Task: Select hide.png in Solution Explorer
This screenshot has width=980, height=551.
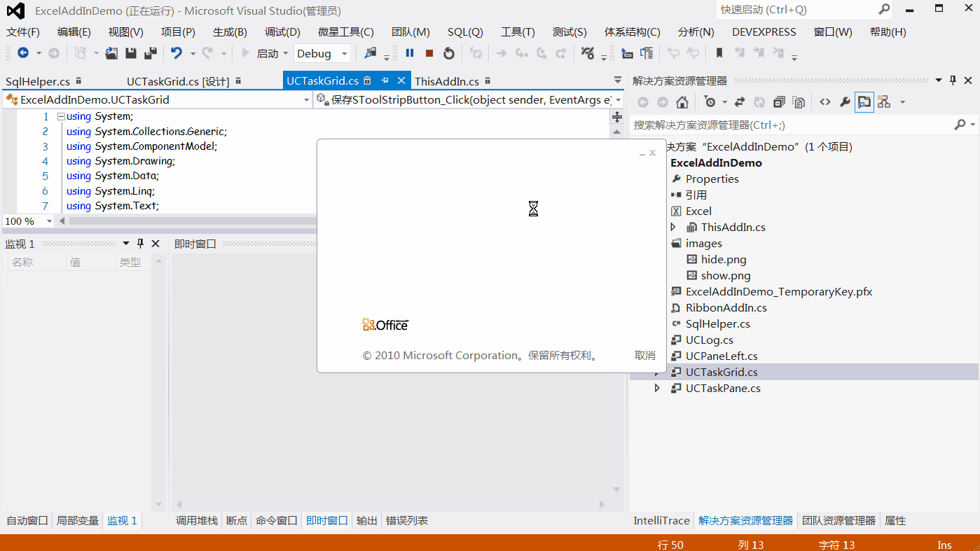Action: coord(724,259)
